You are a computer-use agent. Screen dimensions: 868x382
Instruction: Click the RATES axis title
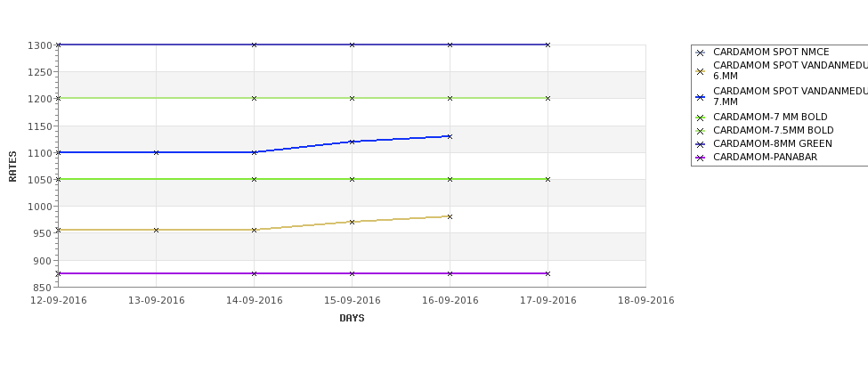[x=12, y=167]
